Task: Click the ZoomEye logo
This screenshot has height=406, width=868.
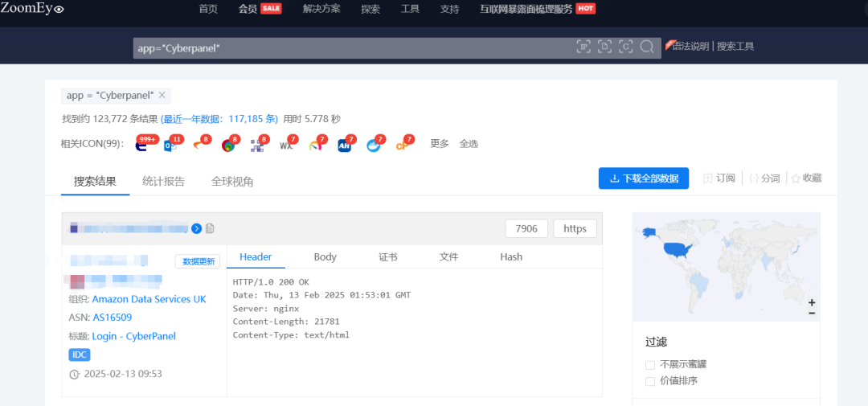Action: click(32, 8)
